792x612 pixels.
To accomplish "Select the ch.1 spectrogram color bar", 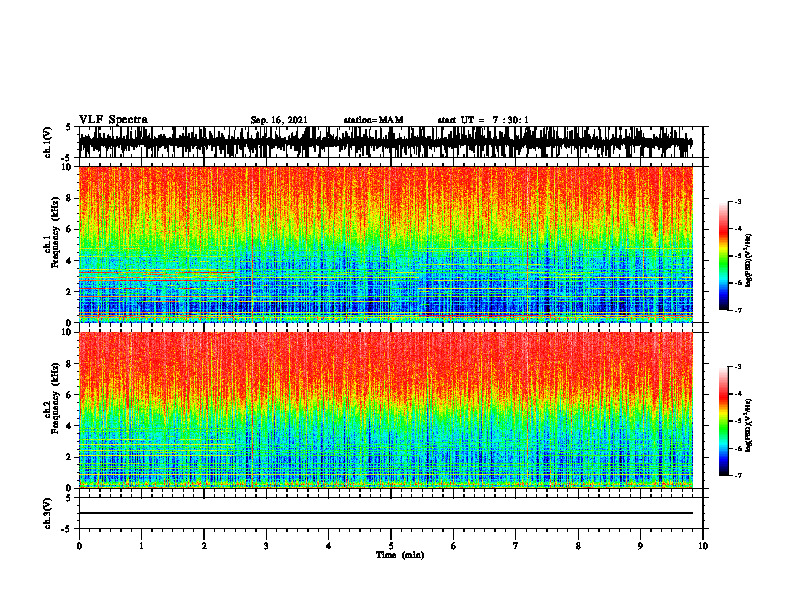I will click(723, 256).
